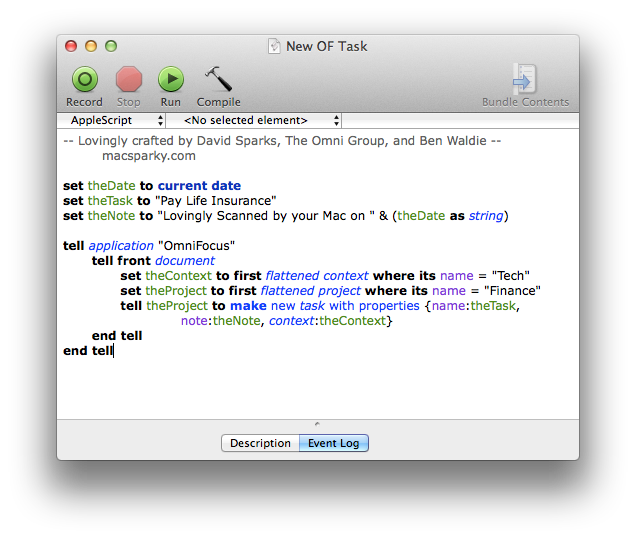Click the "Finance" project string
The width and height of the screenshot is (636, 539).
pos(512,291)
